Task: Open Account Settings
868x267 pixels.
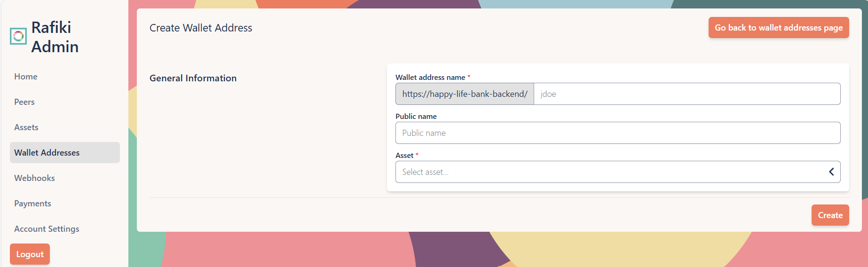Action: (x=47, y=229)
